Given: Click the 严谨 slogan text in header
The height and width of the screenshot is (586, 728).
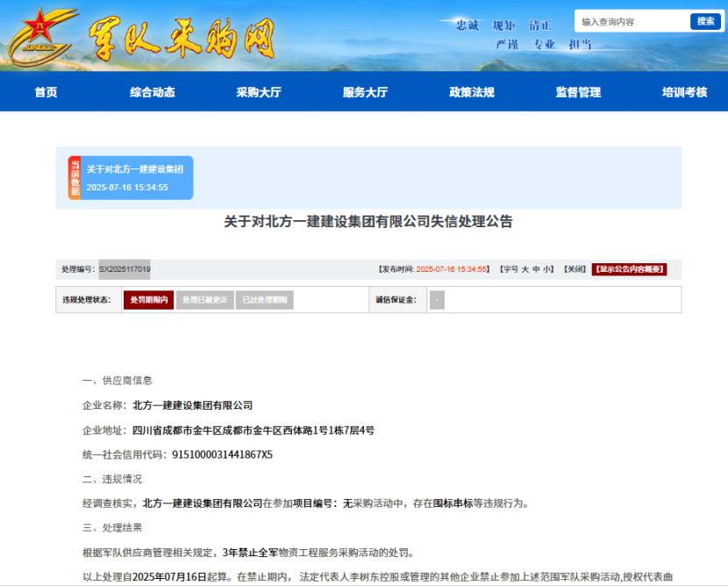Looking at the screenshot, I should coord(507,44).
